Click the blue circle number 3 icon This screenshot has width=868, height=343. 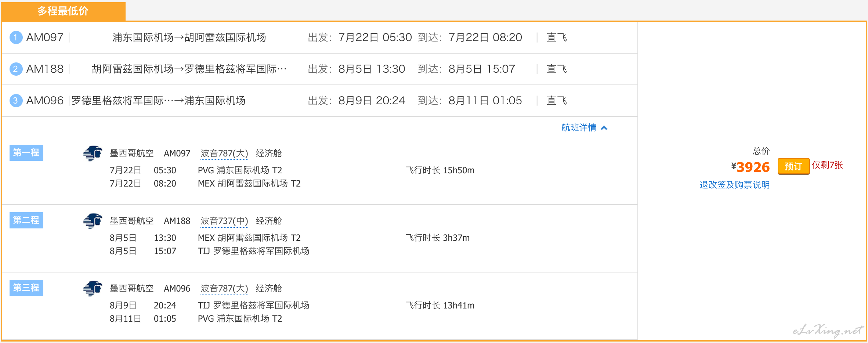[16, 101]
